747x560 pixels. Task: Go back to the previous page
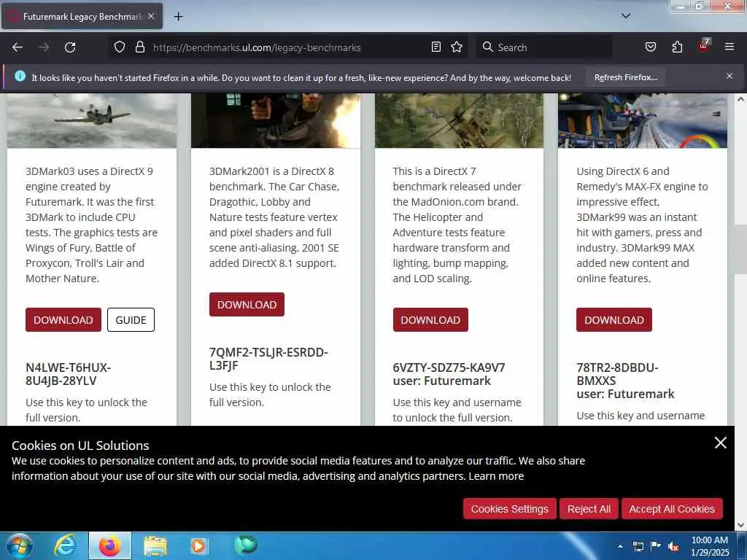point(18,47)
